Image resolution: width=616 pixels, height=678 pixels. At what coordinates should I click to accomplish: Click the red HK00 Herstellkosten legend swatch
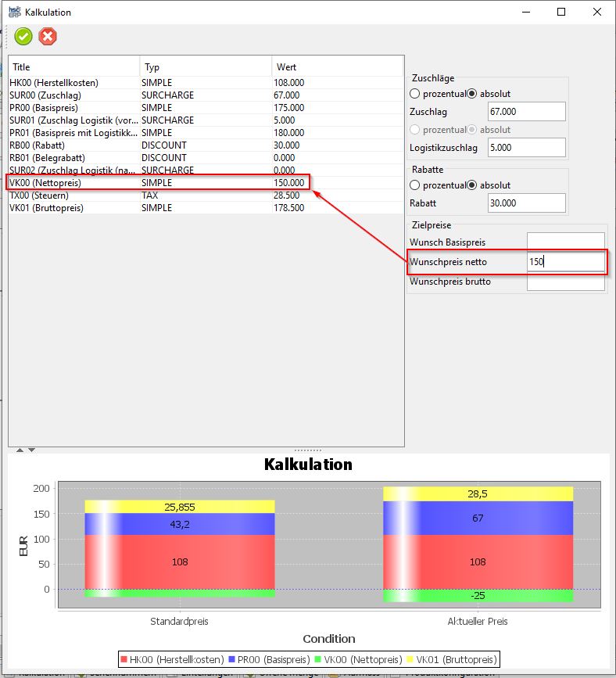[x=124, y=659]
